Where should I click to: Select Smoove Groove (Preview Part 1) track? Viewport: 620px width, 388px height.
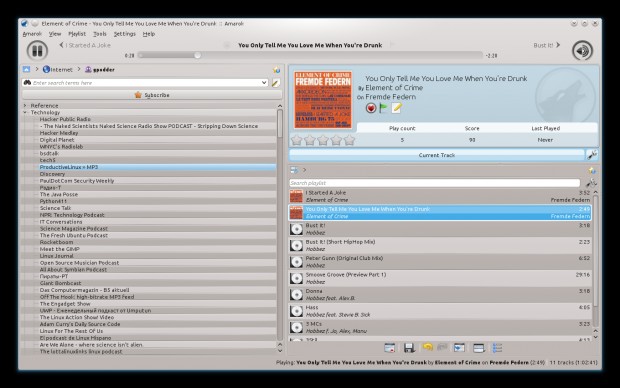[440, 278]
